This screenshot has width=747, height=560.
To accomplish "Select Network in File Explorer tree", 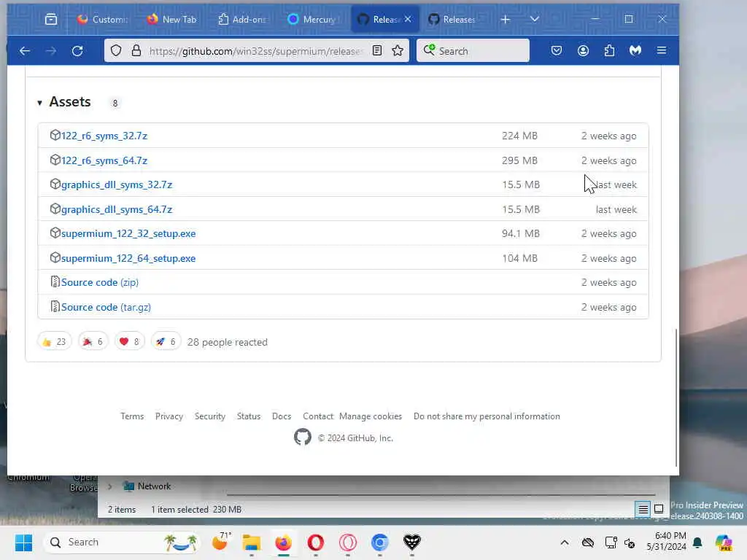I will click(147, 486).
